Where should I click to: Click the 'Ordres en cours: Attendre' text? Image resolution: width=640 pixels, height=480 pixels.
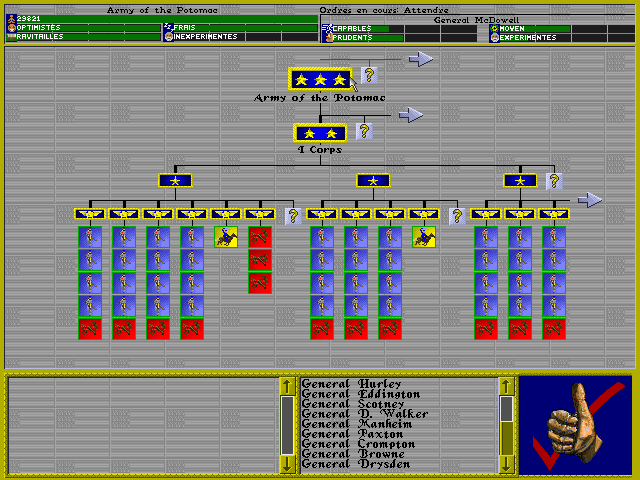click(384, 10)
